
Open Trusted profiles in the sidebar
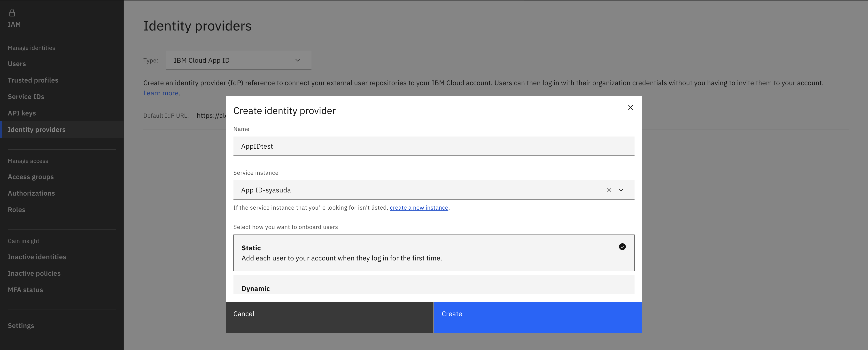pyautogui.click(x=33, y=80)
